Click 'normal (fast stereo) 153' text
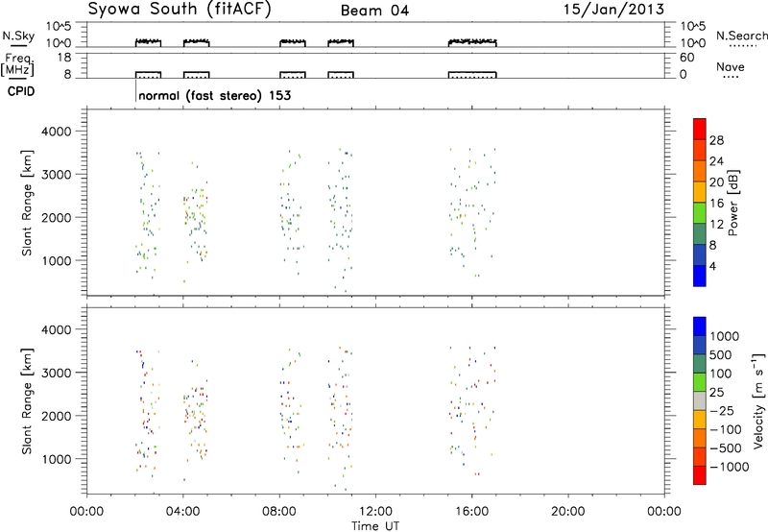 point(214,95)
